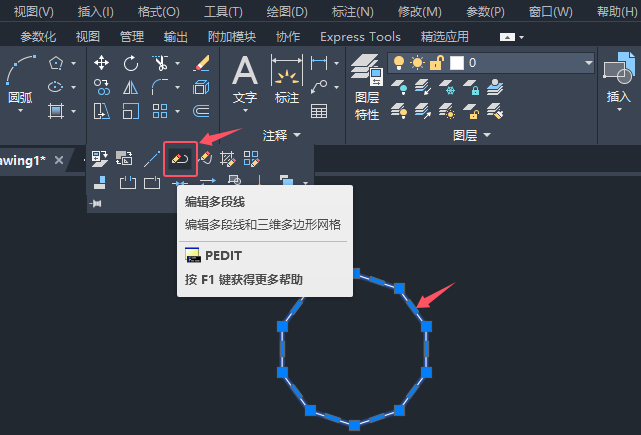Select the Ellipse draw tool
Viewport: 641px width, 435px height.
(56, 87)
